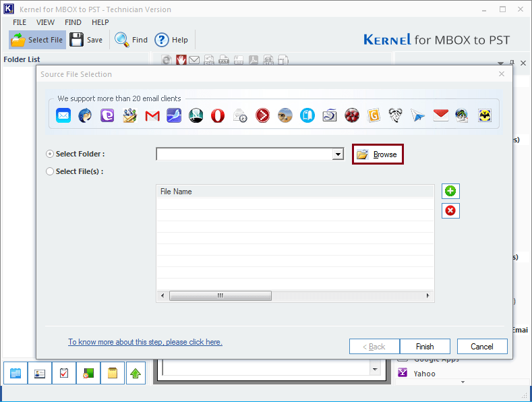Click the calendar icon in bottom bar
The height and width of the screenshot is (402, 532).
pos(16,373)
